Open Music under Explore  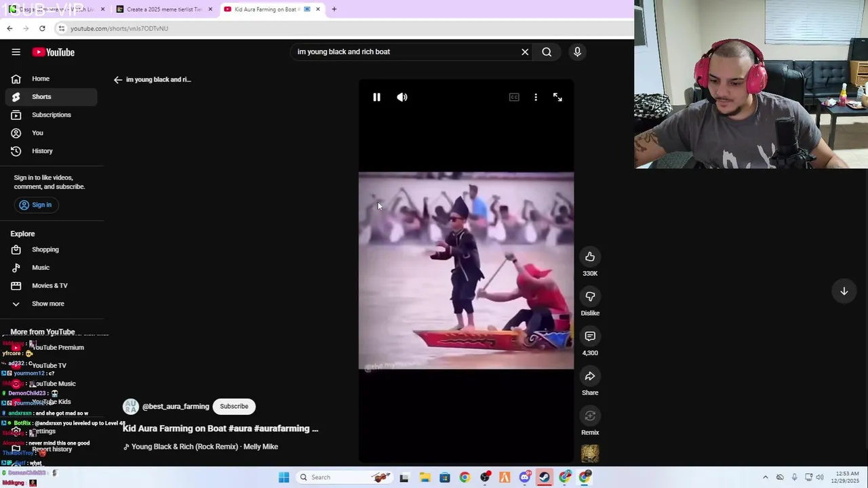(x=51, y=268)
